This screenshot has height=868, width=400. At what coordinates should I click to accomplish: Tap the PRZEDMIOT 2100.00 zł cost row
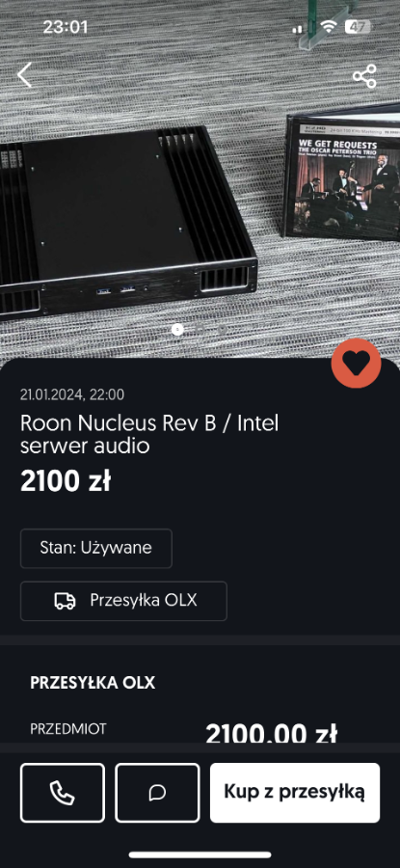point(200,732)
